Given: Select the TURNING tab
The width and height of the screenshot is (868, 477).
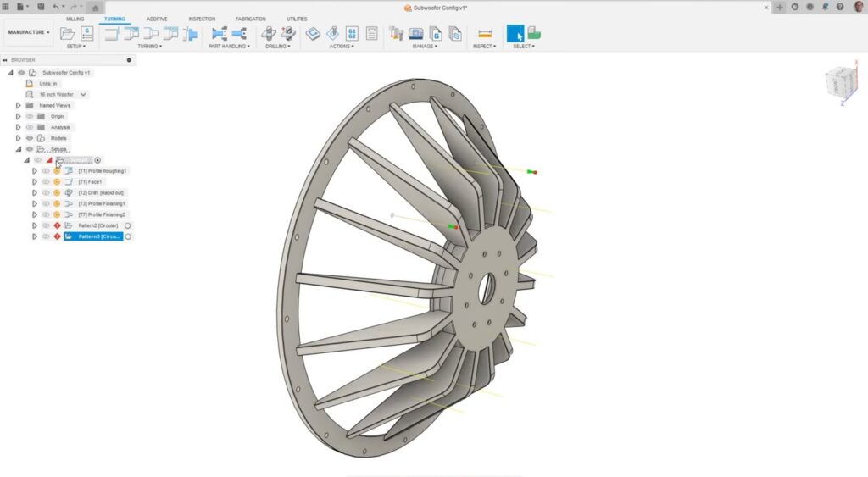Looking at the screenshot, I should click(114, 19).
